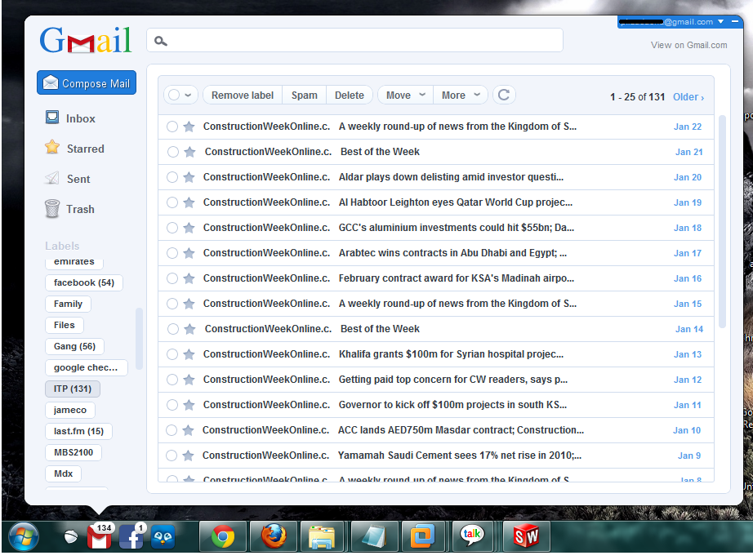The image size is (753, 560).
Task: Star the Khalifa grants $100m email
Action: click(x=189, y=354)
